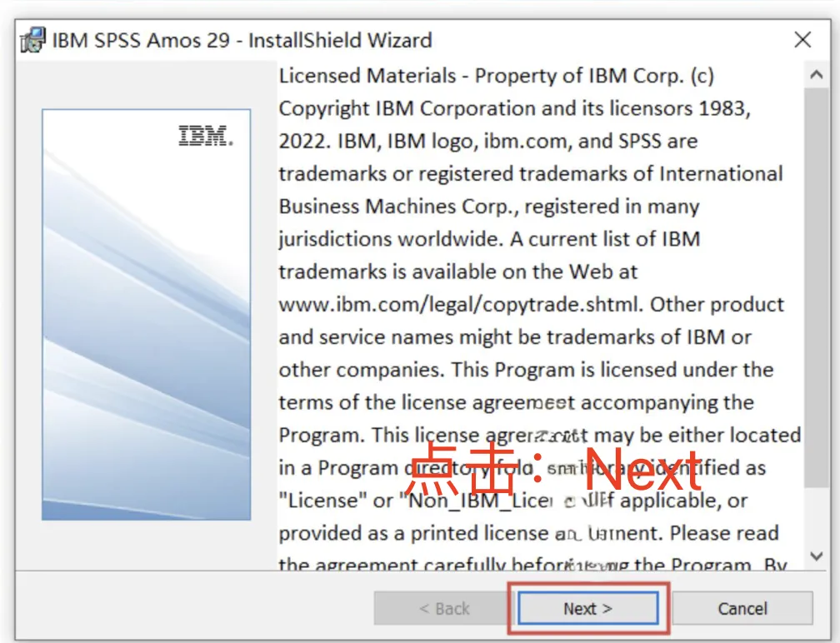Click the disabled < Back button
Viewport: 840px width, 643px height.
coord(444,608)
